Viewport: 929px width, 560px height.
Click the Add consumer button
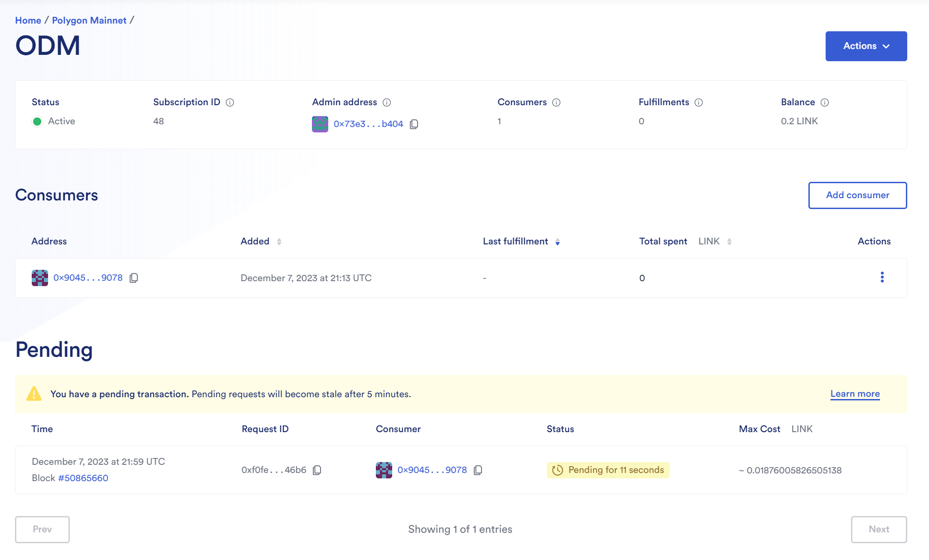(857, 195)
